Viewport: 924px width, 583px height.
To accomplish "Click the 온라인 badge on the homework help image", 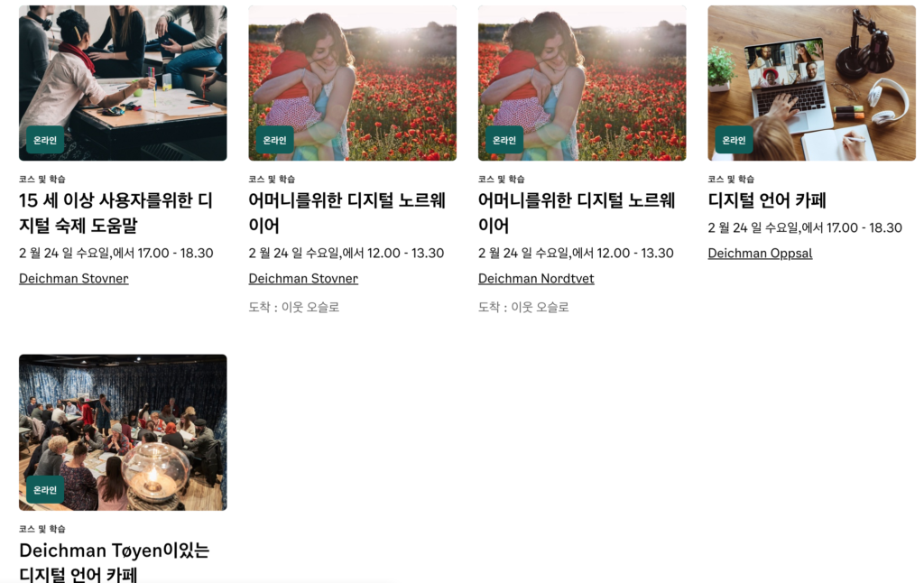I will (x=45, y=140).
